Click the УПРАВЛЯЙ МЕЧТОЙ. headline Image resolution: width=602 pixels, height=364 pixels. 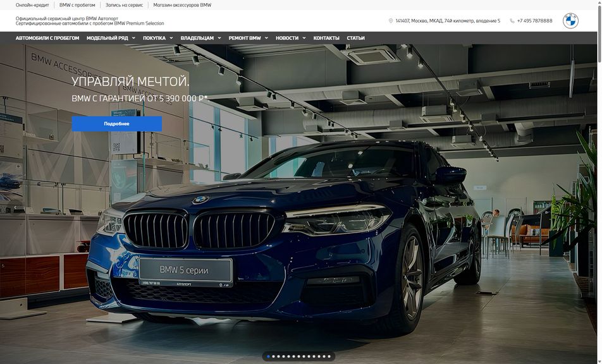click(x=130, y=82)
